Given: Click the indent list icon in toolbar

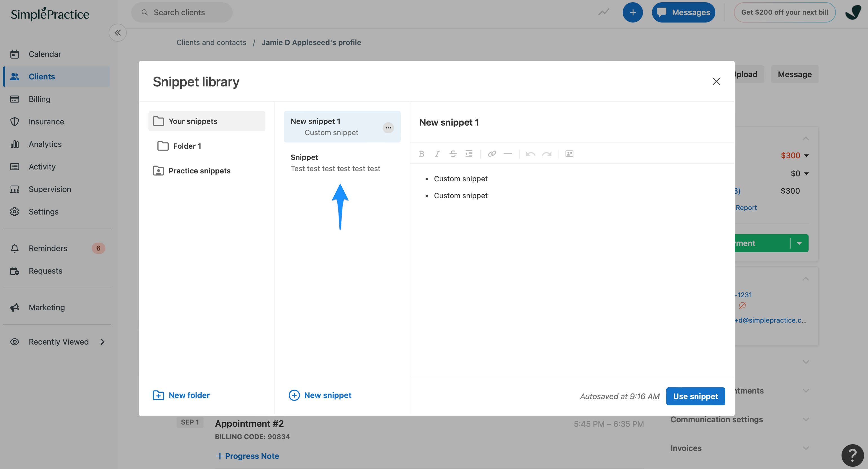Looking at the screenshot, I should point(469,154).
